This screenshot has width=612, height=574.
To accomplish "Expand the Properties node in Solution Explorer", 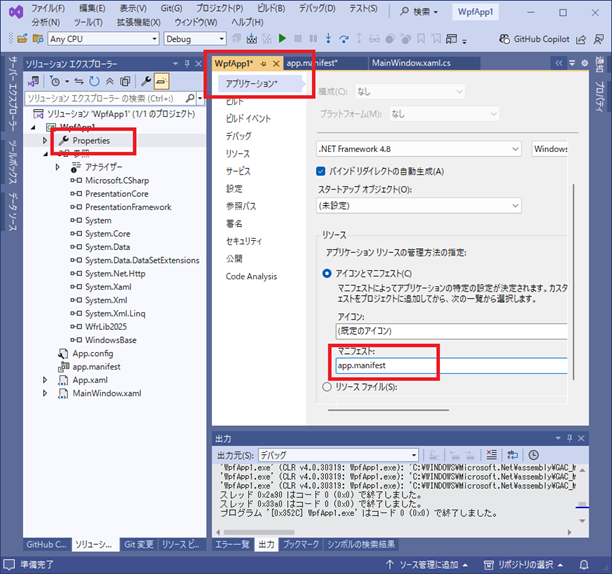I will [45, 140].
